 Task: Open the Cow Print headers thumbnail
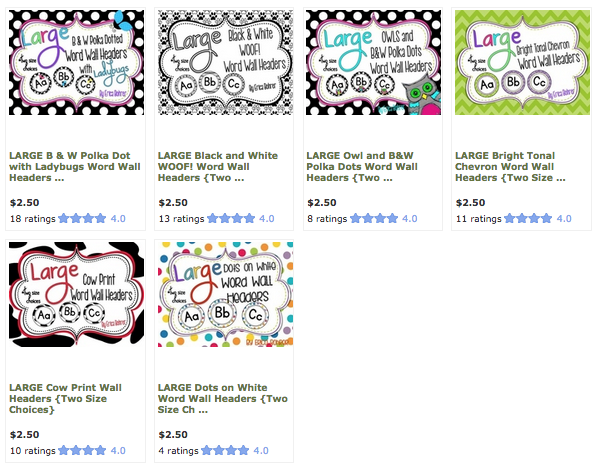click(x=77, y=294)
